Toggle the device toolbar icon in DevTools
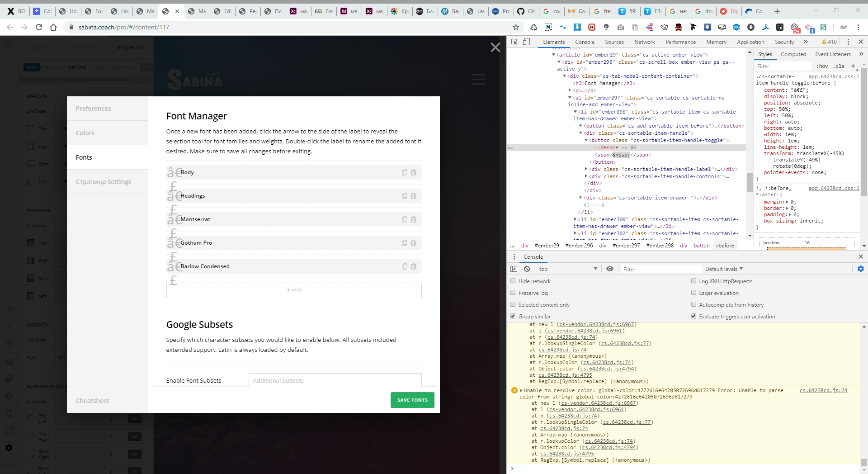 point(526,42)
